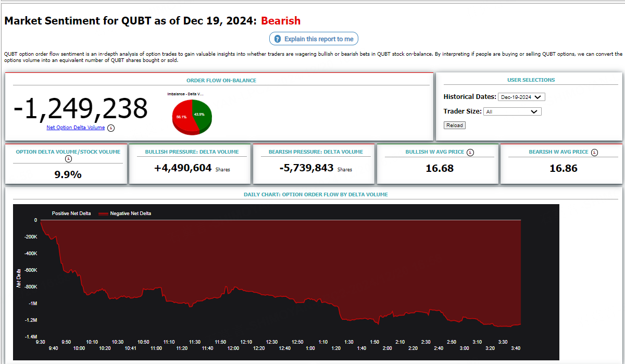Click the Negative Net Delta red legend swatch

point(103,214)
